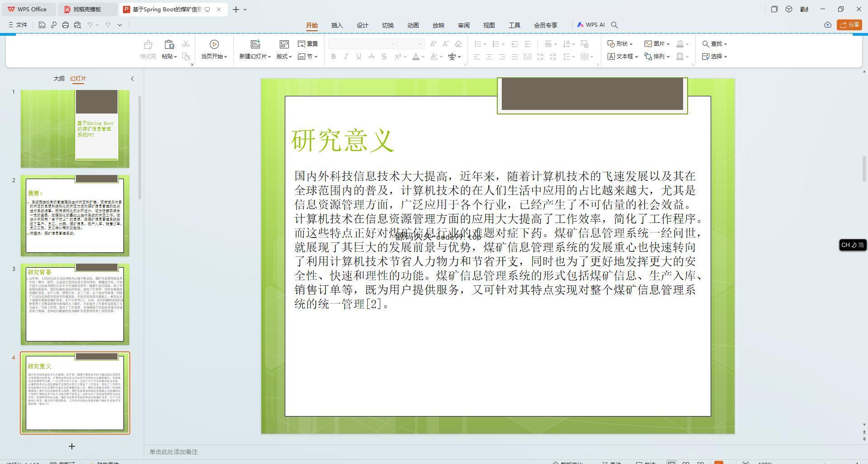Viewport: 868px width, 464px height.
Task: Toggle Italic formatting
Action: [346, 57]
